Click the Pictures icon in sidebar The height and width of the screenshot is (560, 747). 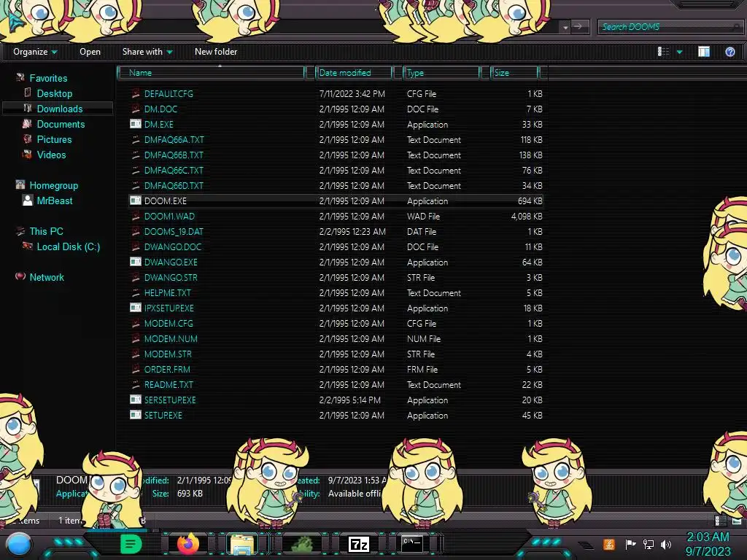pyautogui.click(x=27, y=139)
